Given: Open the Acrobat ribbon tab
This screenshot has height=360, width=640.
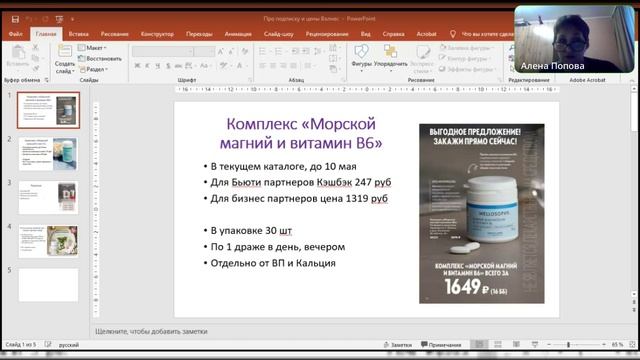Looking at the screenshot, I should point(427,34).
